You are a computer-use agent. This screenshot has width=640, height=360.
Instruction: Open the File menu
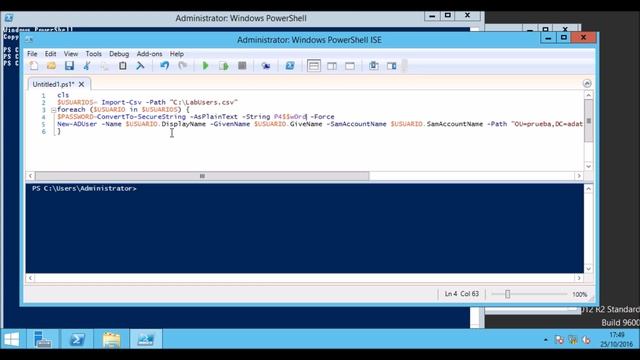coord(32,54)
